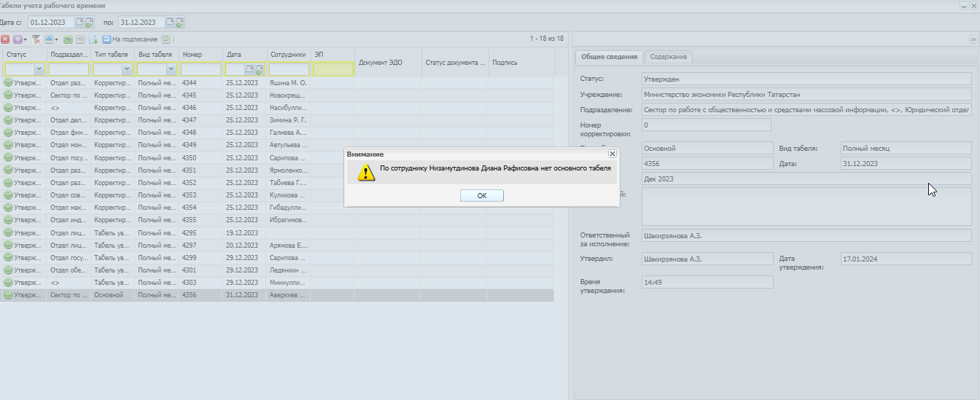Click the 'Время утверждения' field 14:49
This screenshot has height=400, width=980.
point(707,281)
